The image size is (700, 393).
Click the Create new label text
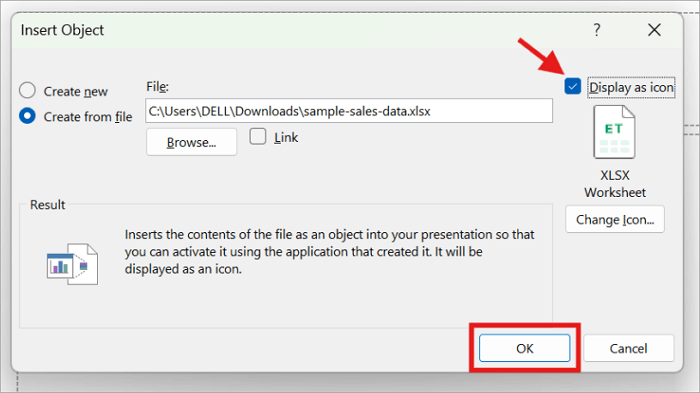75,92
